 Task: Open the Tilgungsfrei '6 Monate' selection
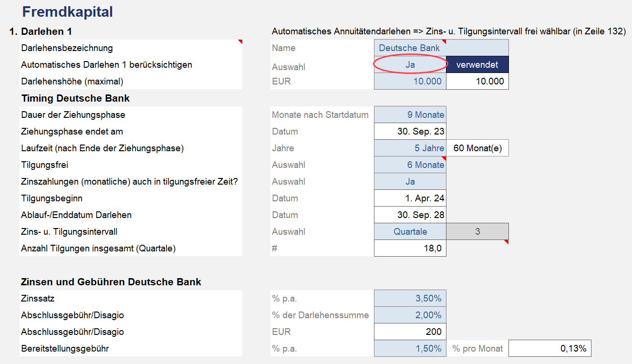coord(410,165)
